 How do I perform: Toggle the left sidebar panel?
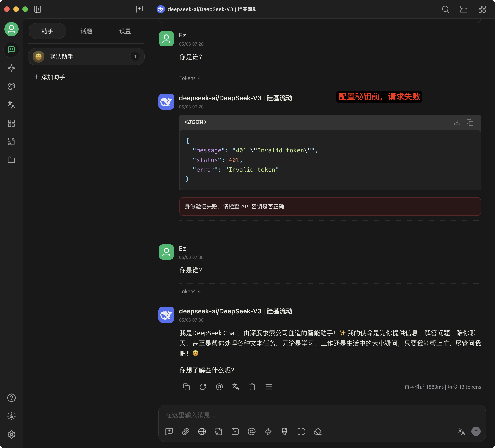click(37, 9)
